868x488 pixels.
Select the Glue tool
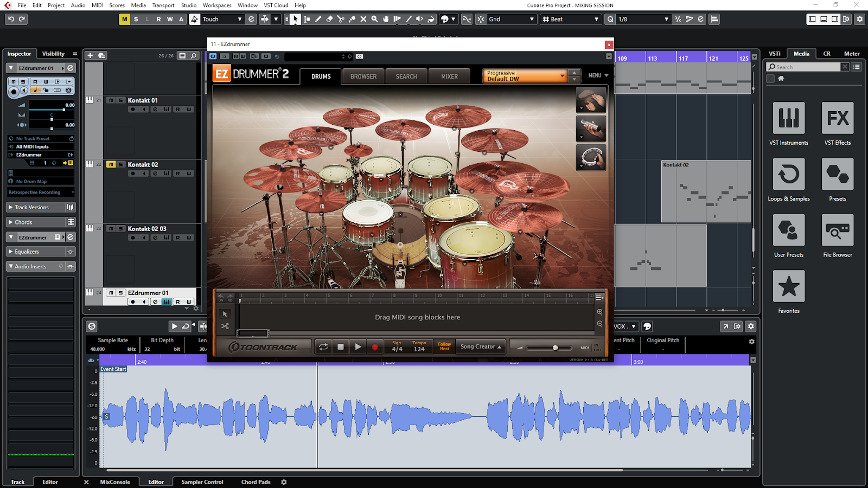pyautogui.click(x=352, y=19)
